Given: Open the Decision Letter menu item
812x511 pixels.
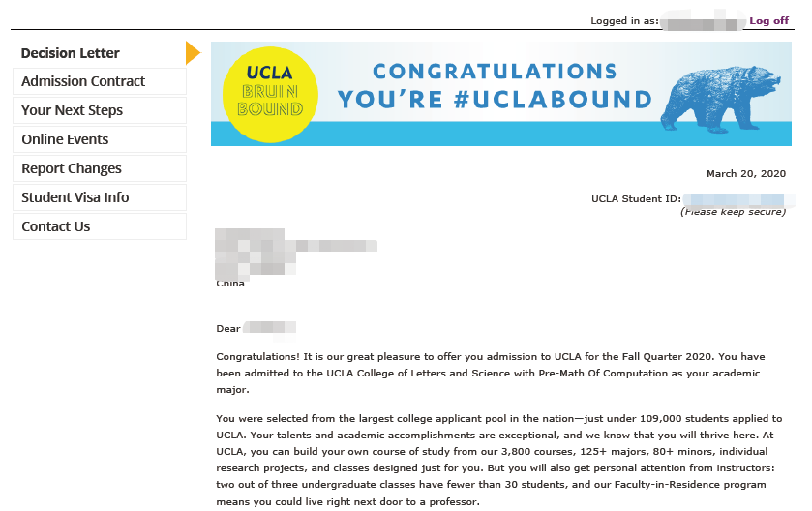Looking at the screenshot, I should (x=70, y=53).
